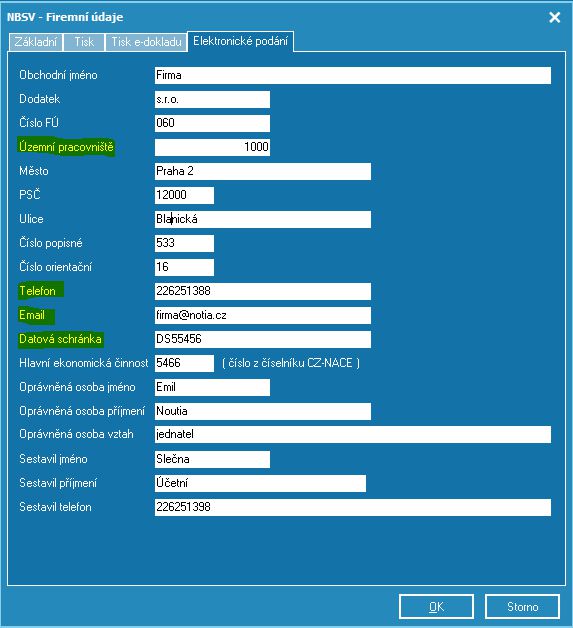This screenshot has width=573, height=628.
Task: Cancel with the Storno button
Action: click(x=522, y=607)
